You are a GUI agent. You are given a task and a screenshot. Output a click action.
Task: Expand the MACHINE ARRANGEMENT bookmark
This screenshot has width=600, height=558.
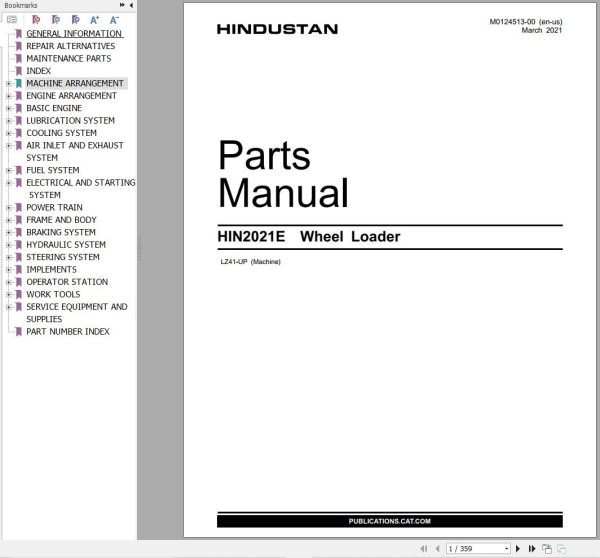click(8, 83)
